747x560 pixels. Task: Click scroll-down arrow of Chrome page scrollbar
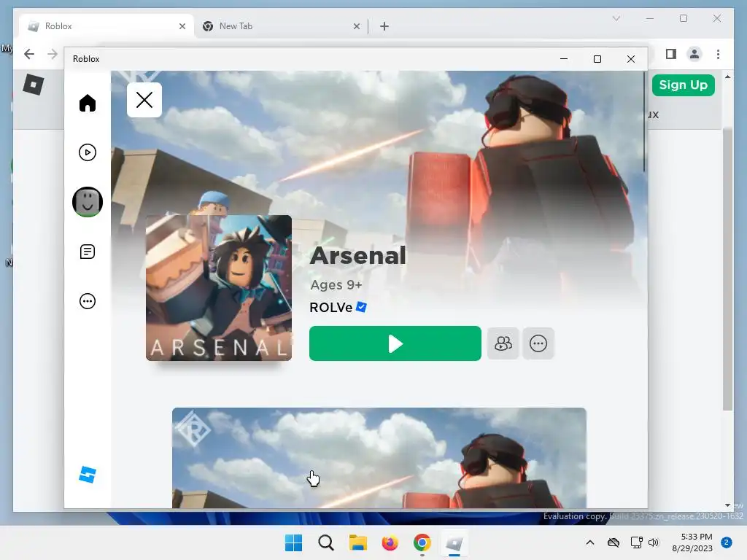click(727, 505)
